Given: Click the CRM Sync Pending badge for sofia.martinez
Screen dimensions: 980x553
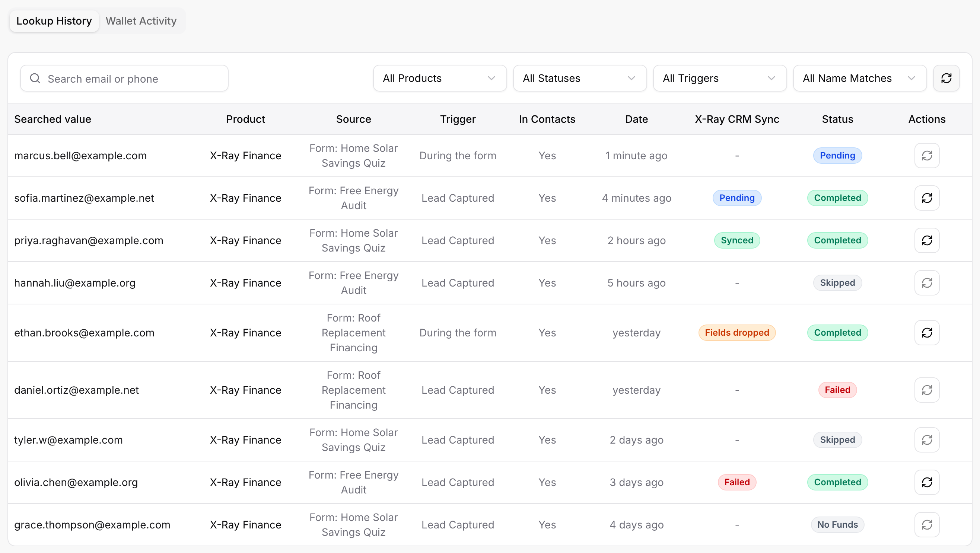Looking at the screenshot, I should pyautogui.click(x=737, y=198).
